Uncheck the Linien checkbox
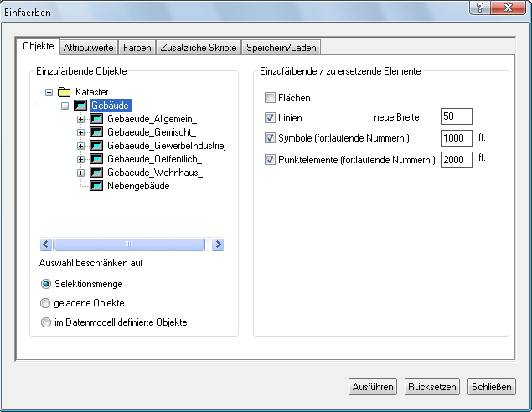532x412 pixels. 271,118
